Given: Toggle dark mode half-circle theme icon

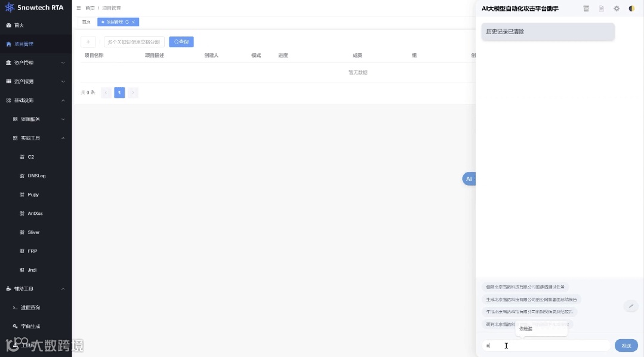Looking at the screenshot, I should coord(631,8).
